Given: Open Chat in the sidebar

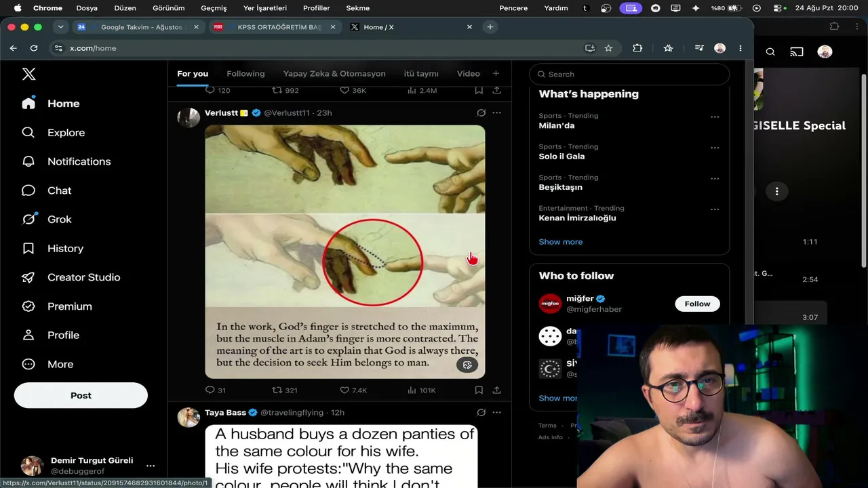Looking at the screenshot, I should (x=47, y=190).
